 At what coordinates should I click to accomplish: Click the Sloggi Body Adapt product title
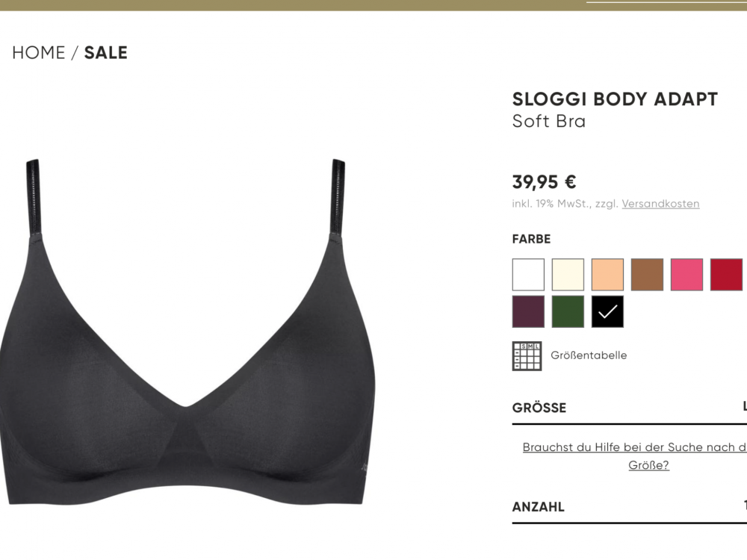[x=615, y=99]
